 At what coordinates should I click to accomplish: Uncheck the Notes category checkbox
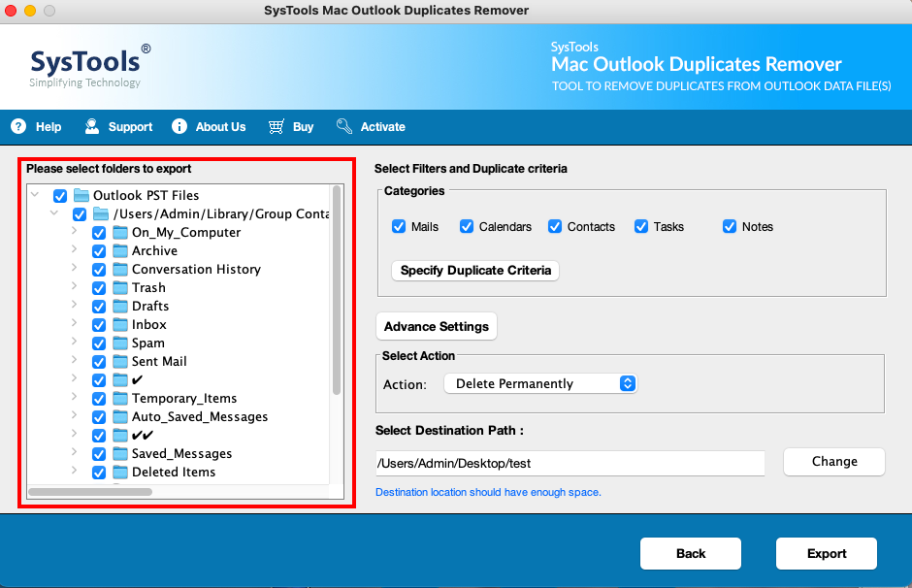730,226
